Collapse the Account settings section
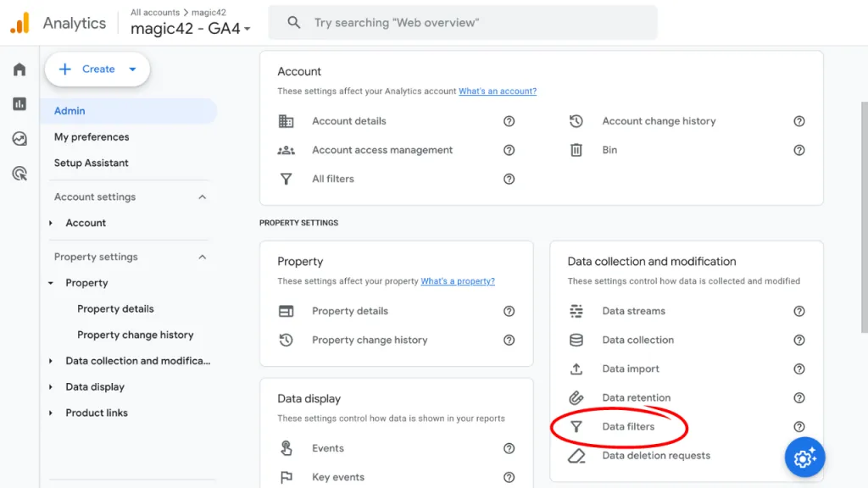The height and width of the screenshot is (488, 868). click(202, 197)
